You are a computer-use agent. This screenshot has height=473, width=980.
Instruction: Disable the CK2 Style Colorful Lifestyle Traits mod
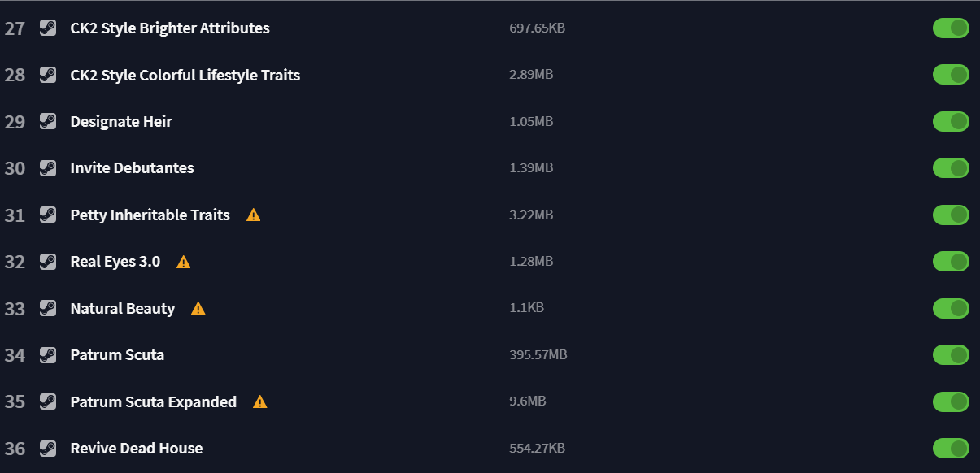(951, 75)
